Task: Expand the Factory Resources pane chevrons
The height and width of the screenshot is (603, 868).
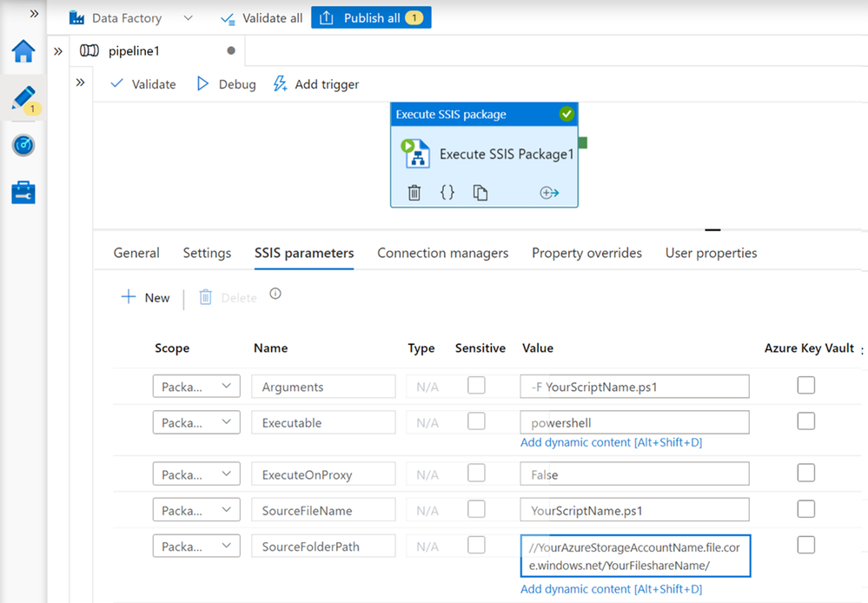Action: tap(58, 51)
